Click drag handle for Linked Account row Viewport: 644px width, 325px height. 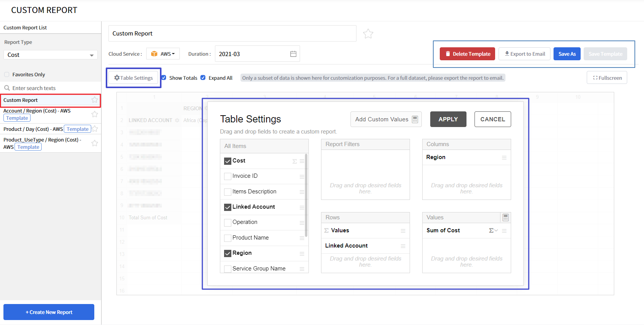403,246
